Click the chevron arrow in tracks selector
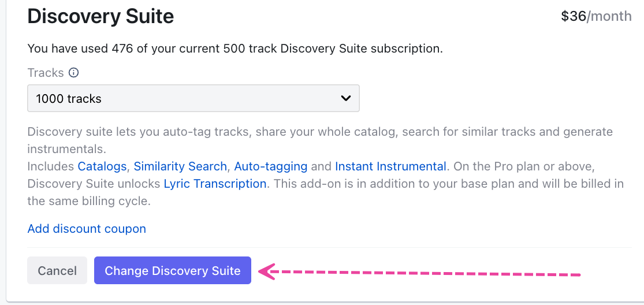The image size is (644, 305). 345,98
